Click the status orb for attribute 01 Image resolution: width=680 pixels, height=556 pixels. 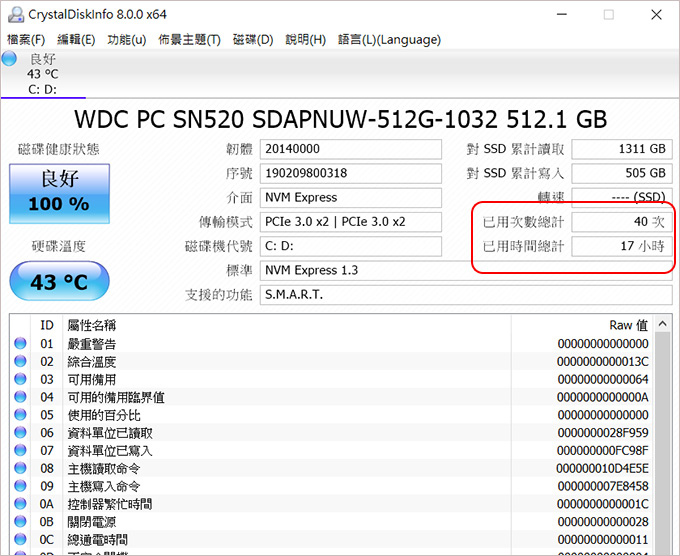(20, 343)
